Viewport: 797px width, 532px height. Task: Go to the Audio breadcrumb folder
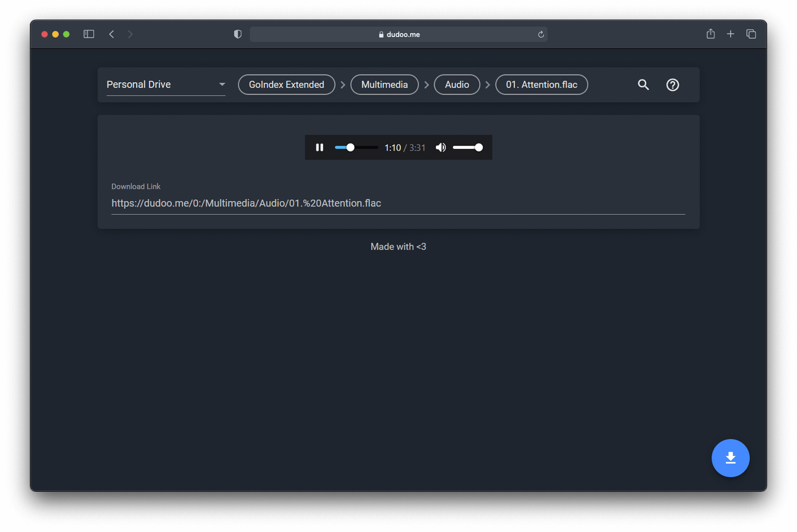[x=457, y=85]
